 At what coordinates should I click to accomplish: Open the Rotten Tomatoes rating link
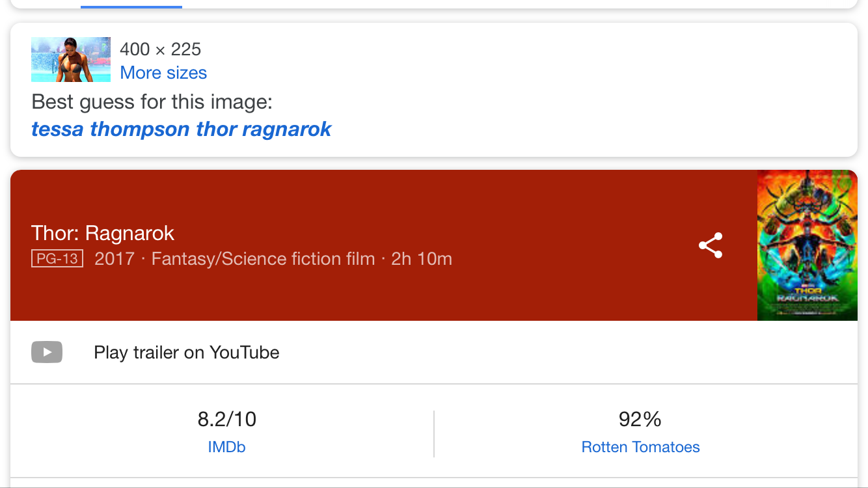click(640, 447)
